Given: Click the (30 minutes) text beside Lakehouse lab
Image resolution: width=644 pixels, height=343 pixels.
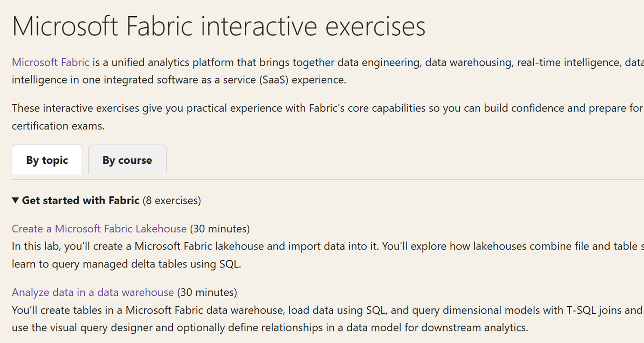Looking at the screenshot, I should point(220,229).
